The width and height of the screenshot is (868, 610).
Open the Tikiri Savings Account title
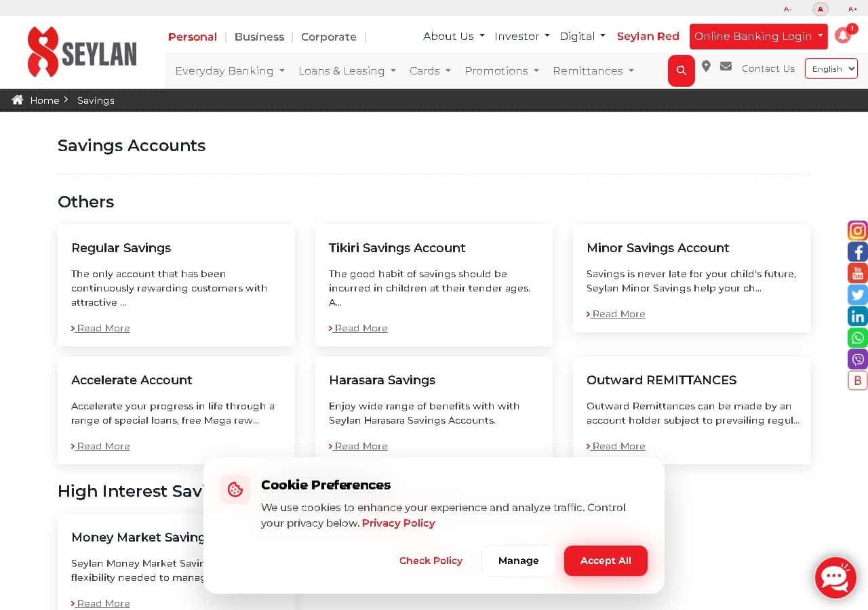pyautogui.click(x=397, y=248)
